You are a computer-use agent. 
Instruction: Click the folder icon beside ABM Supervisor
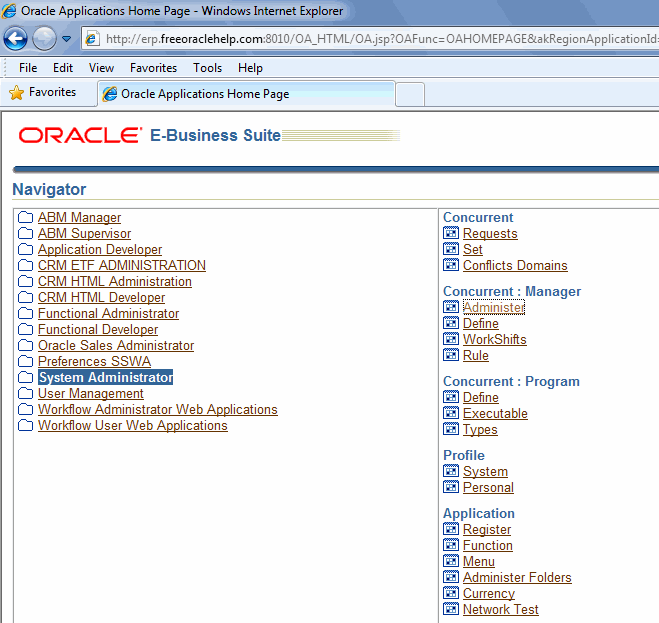(25, 233)
